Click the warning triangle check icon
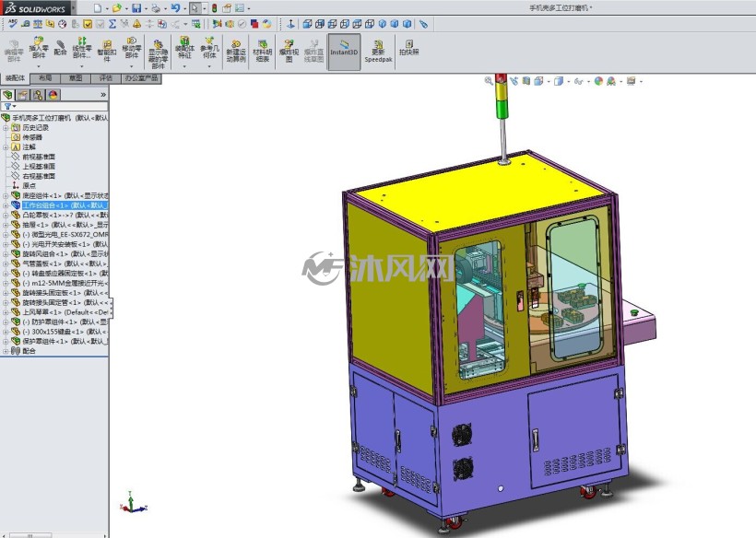756x538 pixels. coord(137,24)
